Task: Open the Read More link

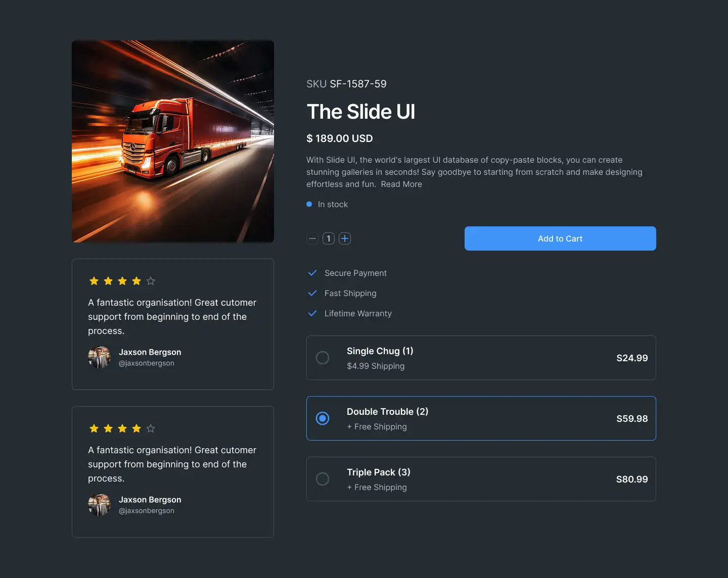Action: (401, 184)
